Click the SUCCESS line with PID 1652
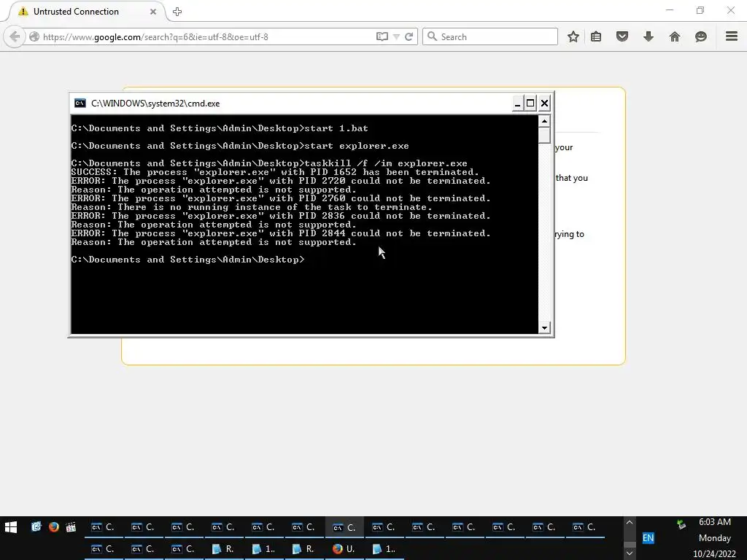Screen dimensions: 747x560 (x=275, y=172)
